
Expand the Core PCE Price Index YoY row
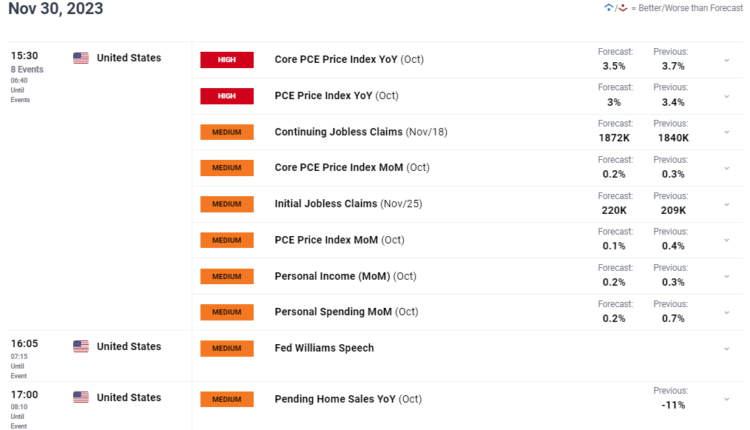click(x=727, y=60)
